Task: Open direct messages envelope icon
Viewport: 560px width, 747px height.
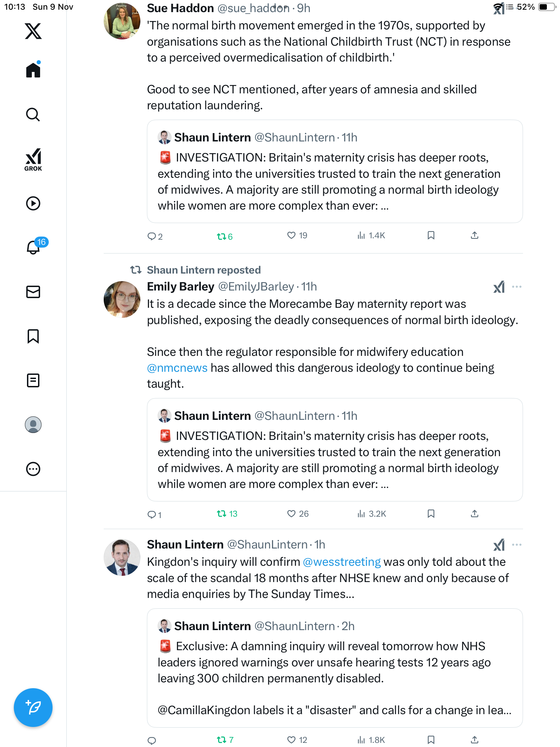Action: pos(33,292)
